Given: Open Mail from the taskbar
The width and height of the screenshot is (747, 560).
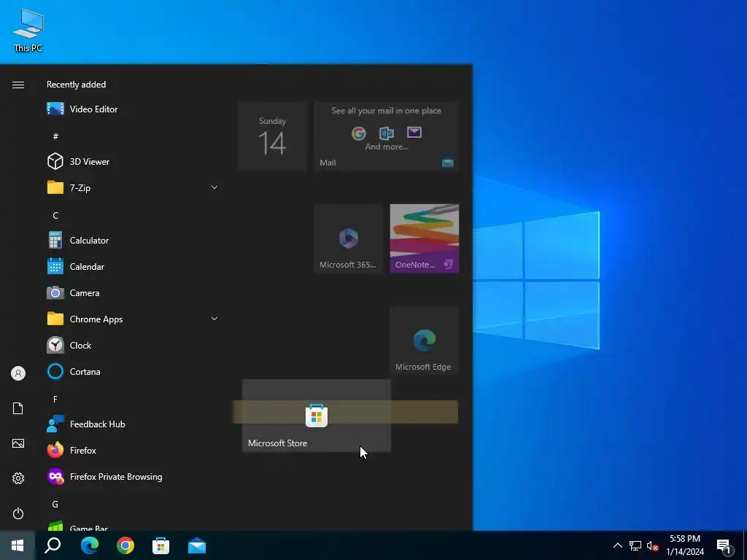Looking at the screenshot, I should pos(197,545).
